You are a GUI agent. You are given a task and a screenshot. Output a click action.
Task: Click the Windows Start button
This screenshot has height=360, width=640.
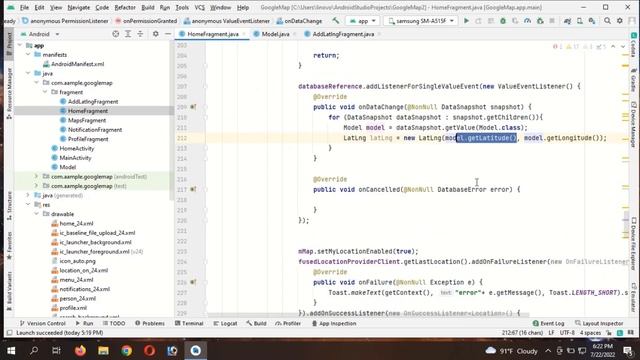11,350
